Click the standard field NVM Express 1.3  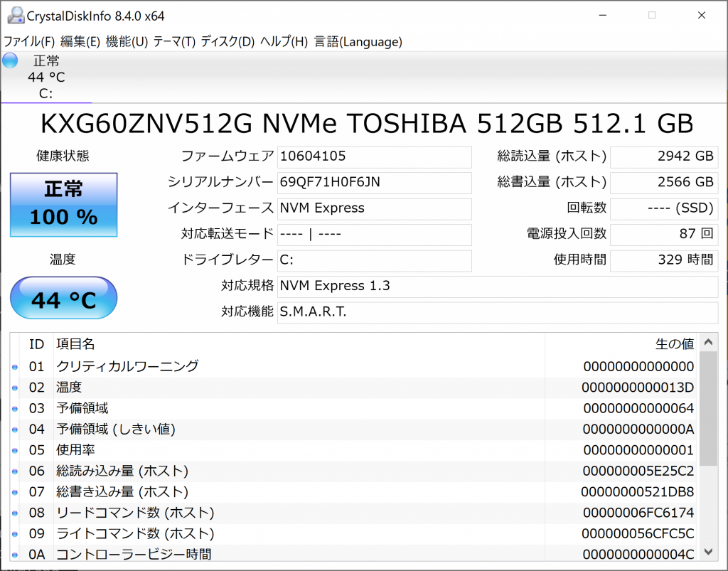tap(498, 287)
